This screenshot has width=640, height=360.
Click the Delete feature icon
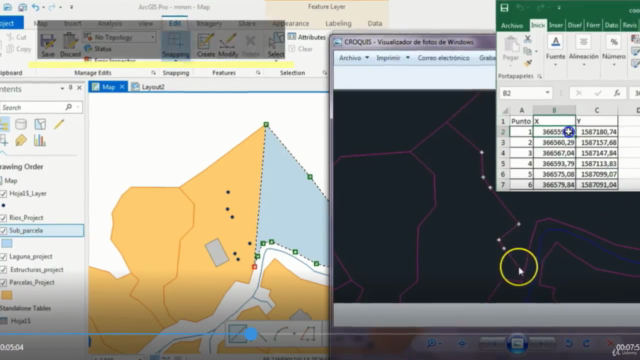tap(251, 45)
